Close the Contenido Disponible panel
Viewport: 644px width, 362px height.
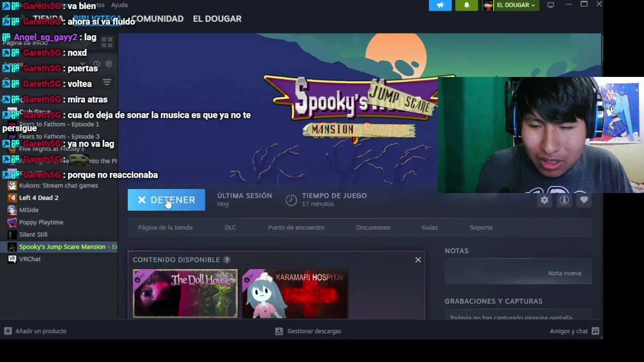pos(418,260)
